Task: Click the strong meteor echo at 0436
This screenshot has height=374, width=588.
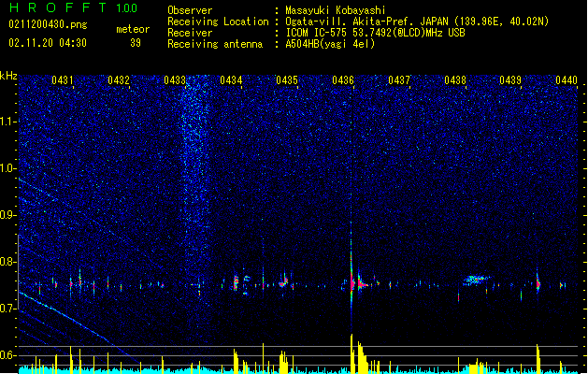Action: coord(351,283)
